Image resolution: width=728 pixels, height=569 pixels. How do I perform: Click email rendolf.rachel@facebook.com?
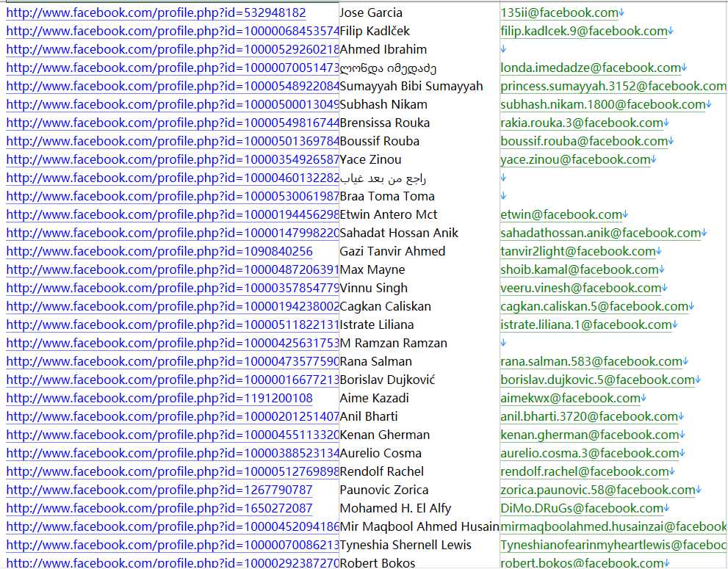(585, 471)
